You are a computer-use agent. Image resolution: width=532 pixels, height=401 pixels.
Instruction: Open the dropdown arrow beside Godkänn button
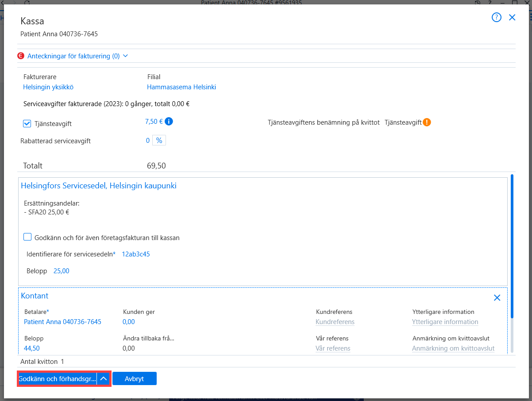(104, 379)
